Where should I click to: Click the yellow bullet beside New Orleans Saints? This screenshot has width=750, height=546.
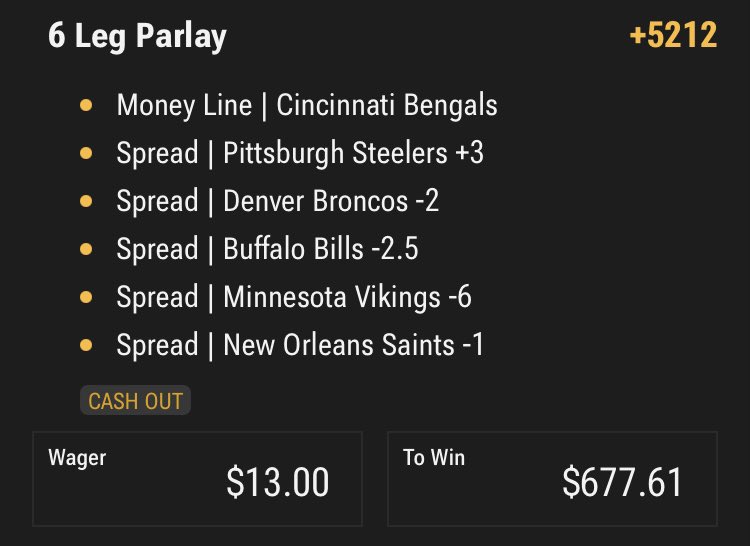point(86,345)
